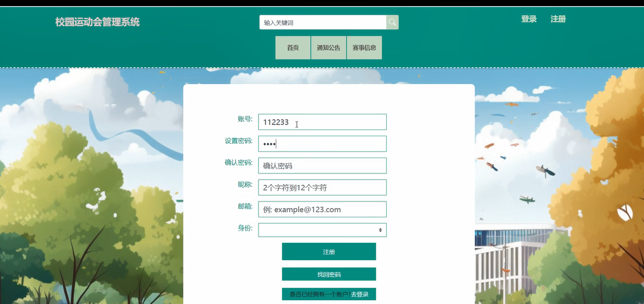Focus the keyword search box
This screenshot has height=304, width=644.
(x=323, y=22)
